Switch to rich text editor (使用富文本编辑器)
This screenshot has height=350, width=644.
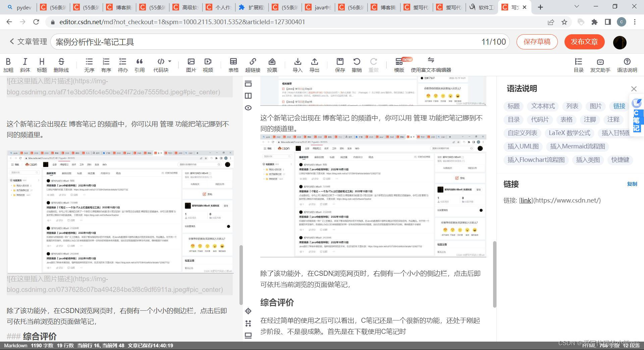431,65
